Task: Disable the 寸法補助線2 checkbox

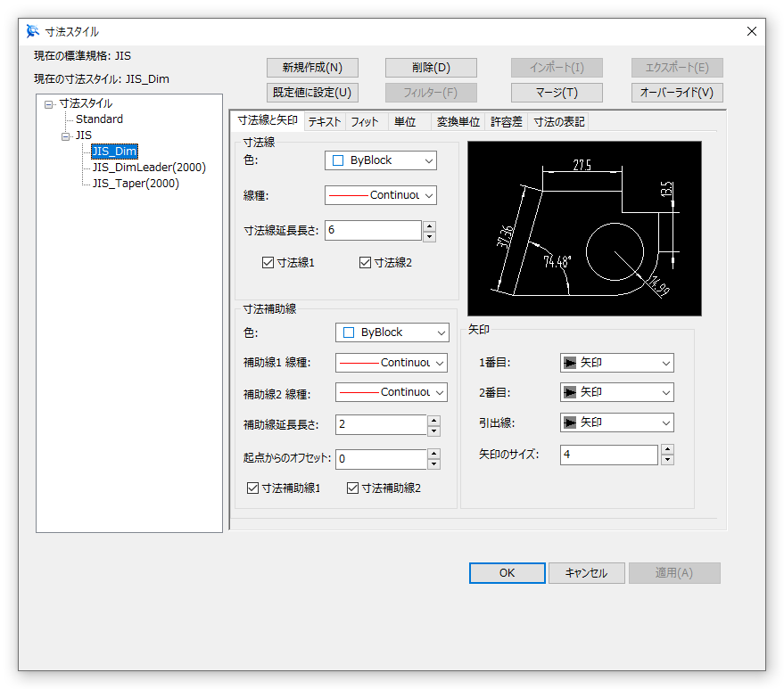Action: tap(352, 488)
